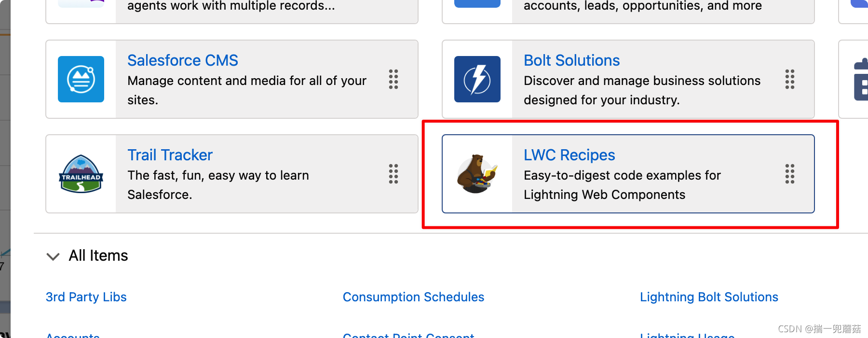Open 3rd Party Libs item
Viewport: 868px width, 338px height.
[x=86, y=296]
